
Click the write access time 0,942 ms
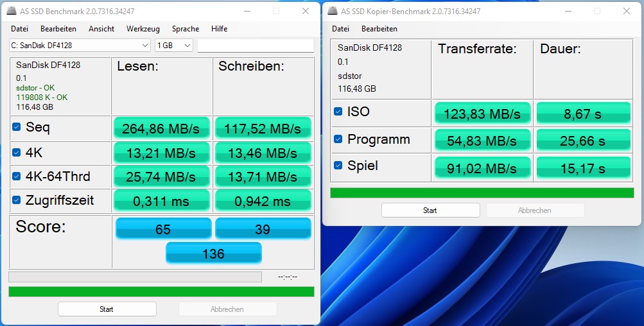click(263, 201)
